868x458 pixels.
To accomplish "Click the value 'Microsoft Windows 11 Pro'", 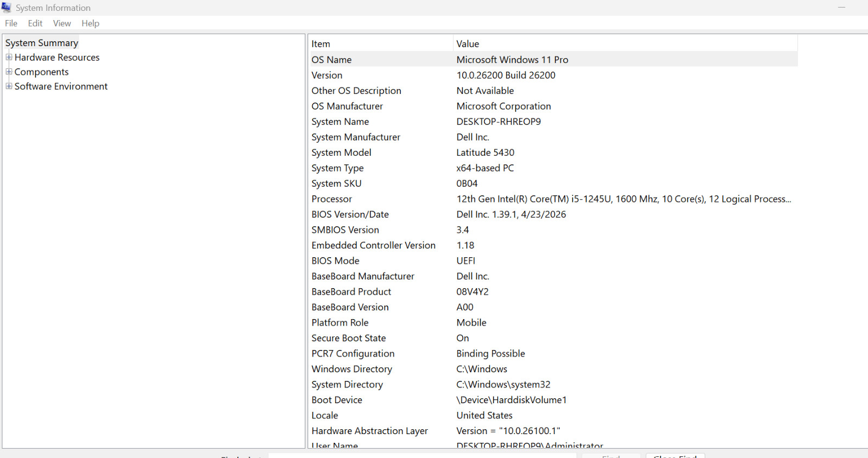I will click(512, 60).
